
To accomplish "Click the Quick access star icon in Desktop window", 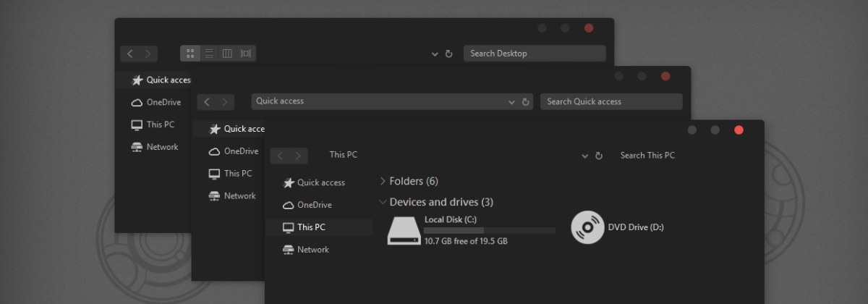I will (x=137, y=80).
